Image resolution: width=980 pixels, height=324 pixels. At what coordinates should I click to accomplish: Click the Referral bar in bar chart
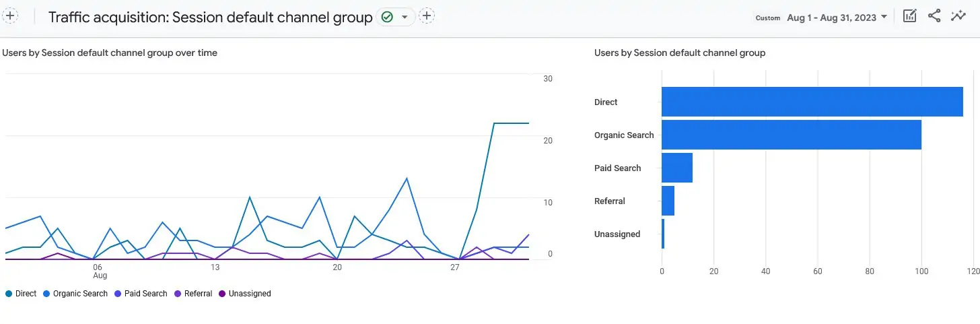[x=668, y=201]
